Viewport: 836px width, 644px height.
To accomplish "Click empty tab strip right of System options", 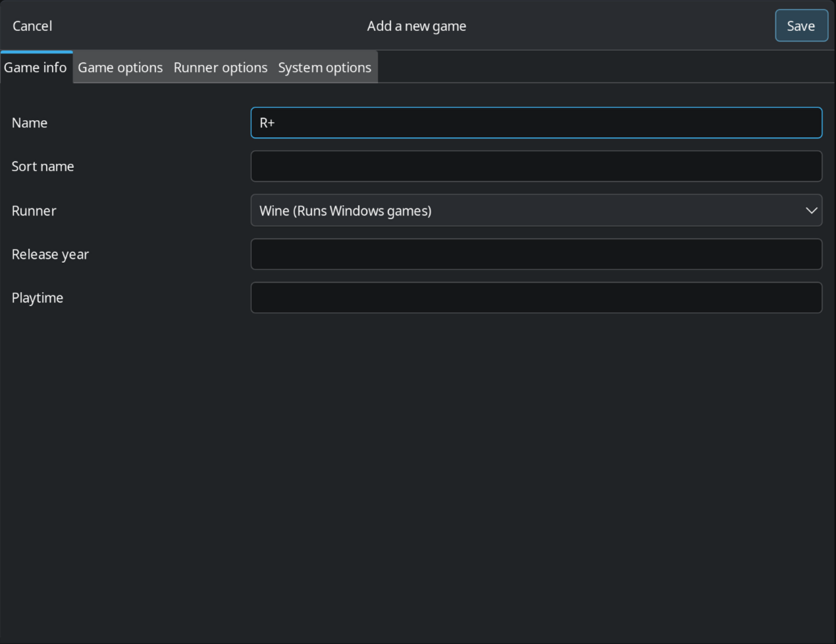I will (x=592, y=67).
